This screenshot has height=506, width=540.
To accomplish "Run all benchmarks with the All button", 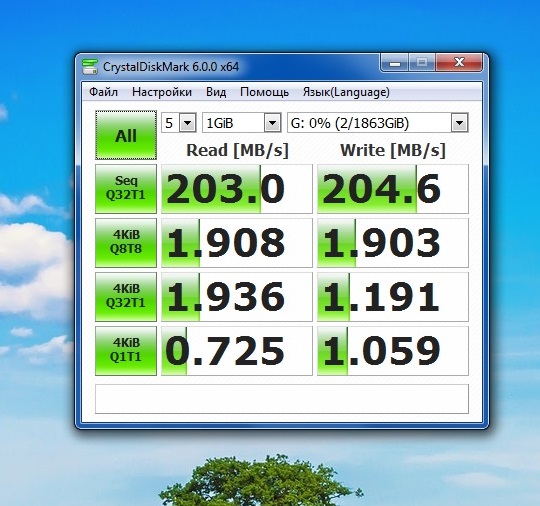I will tap(126, 135).
